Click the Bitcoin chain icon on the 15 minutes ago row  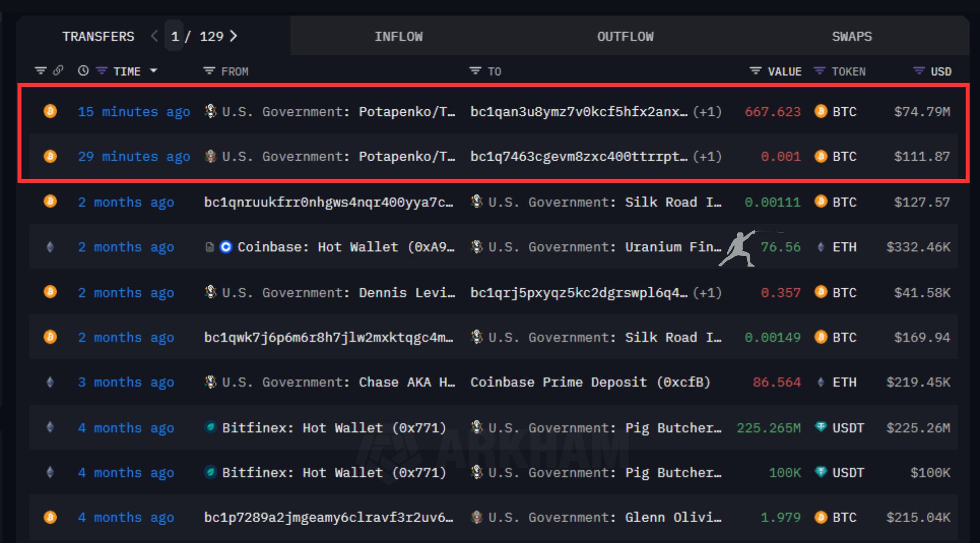(50, 111)
